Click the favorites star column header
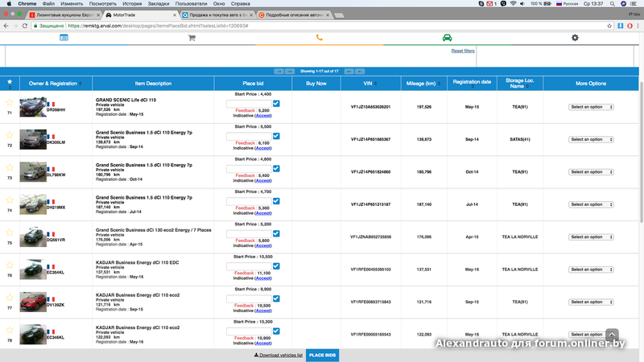644x362 pixels. 10,84
